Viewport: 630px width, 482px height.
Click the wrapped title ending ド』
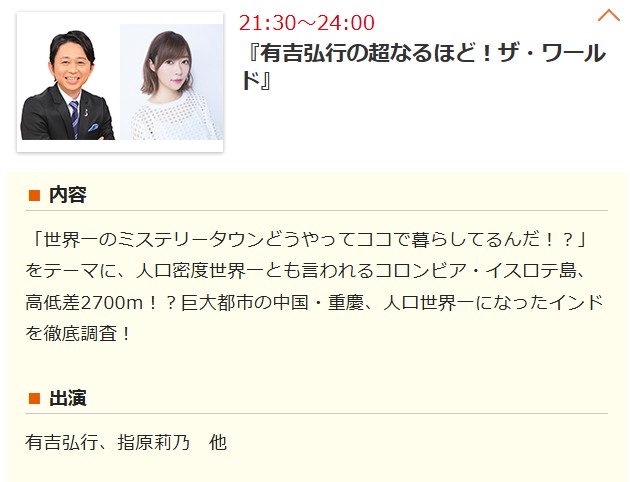tap(257, 81)
